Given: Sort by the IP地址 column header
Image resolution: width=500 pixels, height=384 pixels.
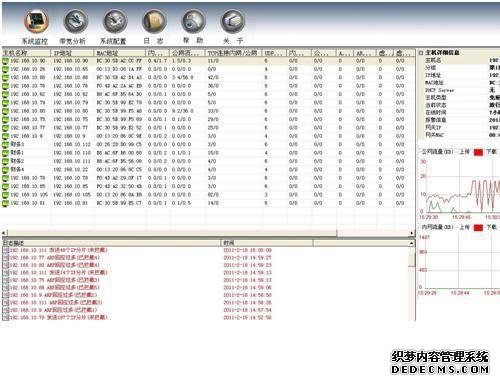Looking at the screenshot, I should [x=72, y=53].
